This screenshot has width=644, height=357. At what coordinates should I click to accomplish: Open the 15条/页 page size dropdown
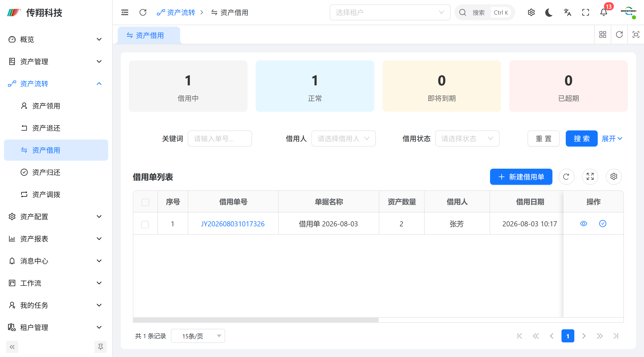(198, 336)
